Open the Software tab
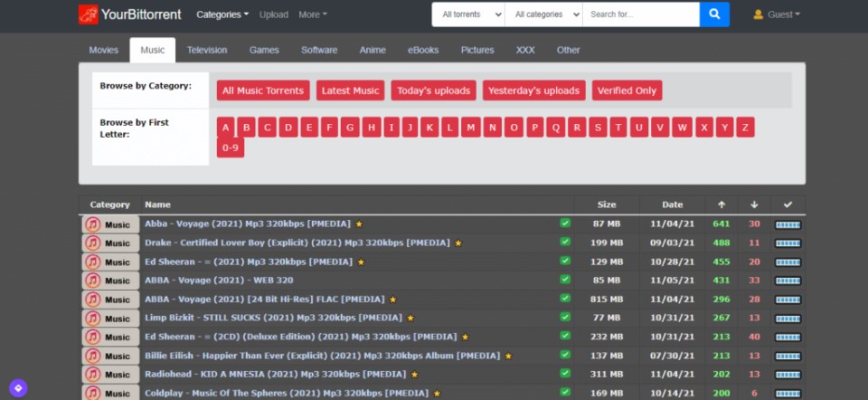Image resolution: width=868 pixels, height=400 pixels. click(319, 50)
